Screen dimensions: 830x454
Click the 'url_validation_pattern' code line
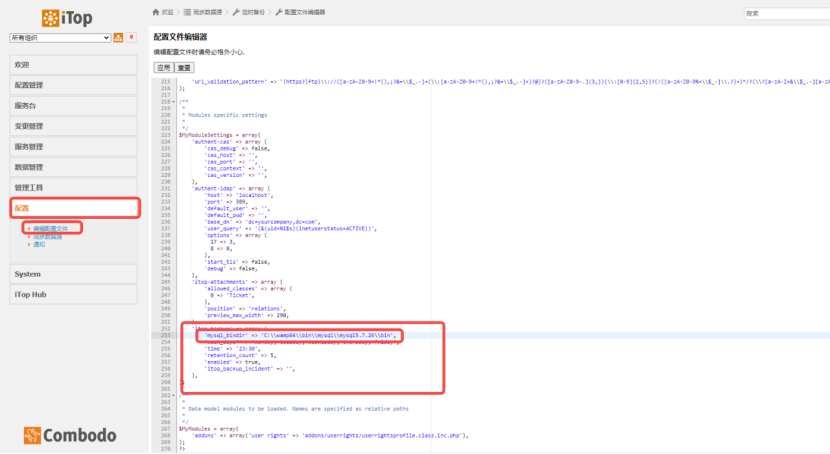(510, 81)
